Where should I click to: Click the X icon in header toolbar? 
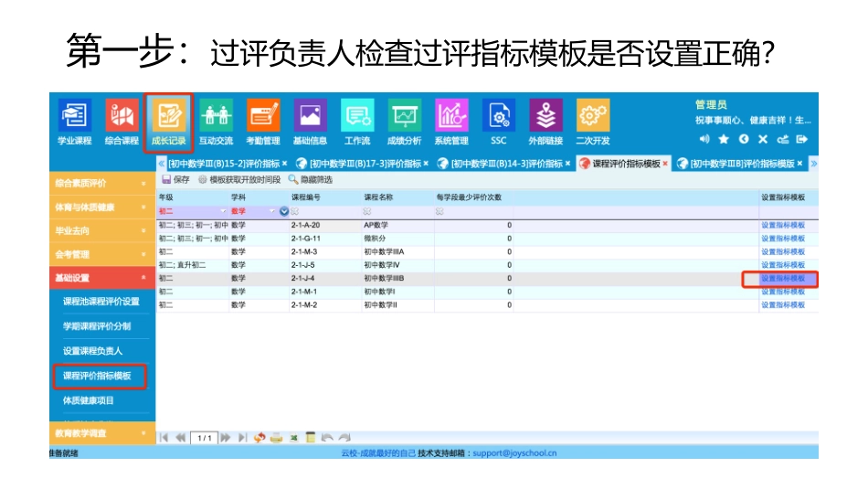pyautogui.click(x=763, y=139)
